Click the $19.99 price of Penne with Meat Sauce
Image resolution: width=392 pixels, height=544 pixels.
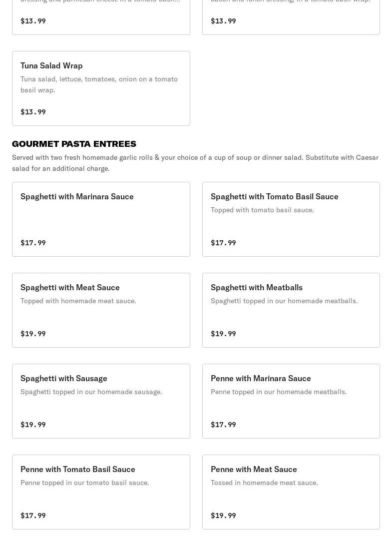point(223,516)
